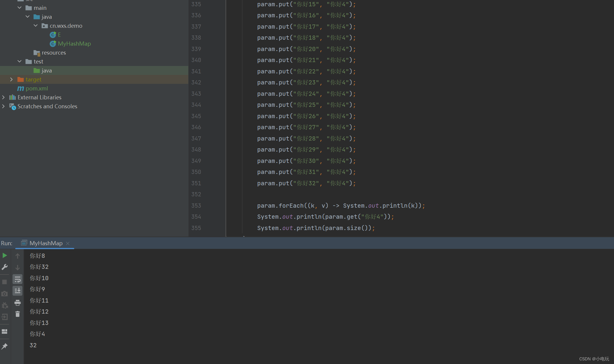Open MyHashMap class in project tree
The width and height of the screenshot is (614, 364).
[74, 44]
